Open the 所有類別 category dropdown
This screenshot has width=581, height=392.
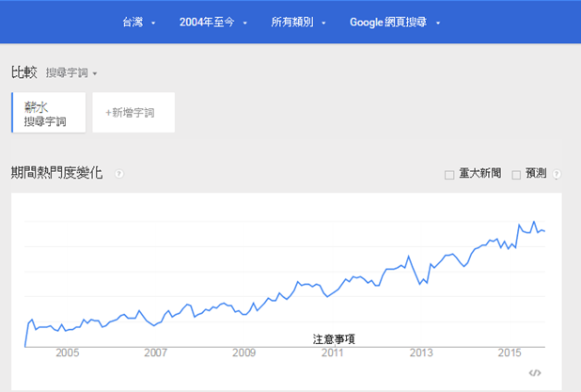point(298,22)
